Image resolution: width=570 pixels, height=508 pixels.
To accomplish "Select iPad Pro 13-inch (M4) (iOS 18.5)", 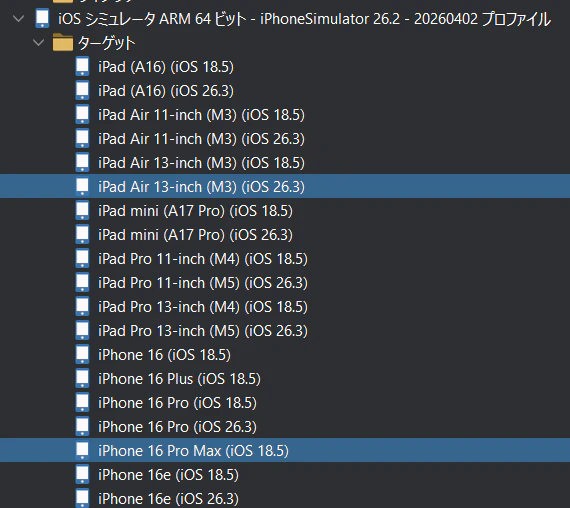I will point(203,307).
